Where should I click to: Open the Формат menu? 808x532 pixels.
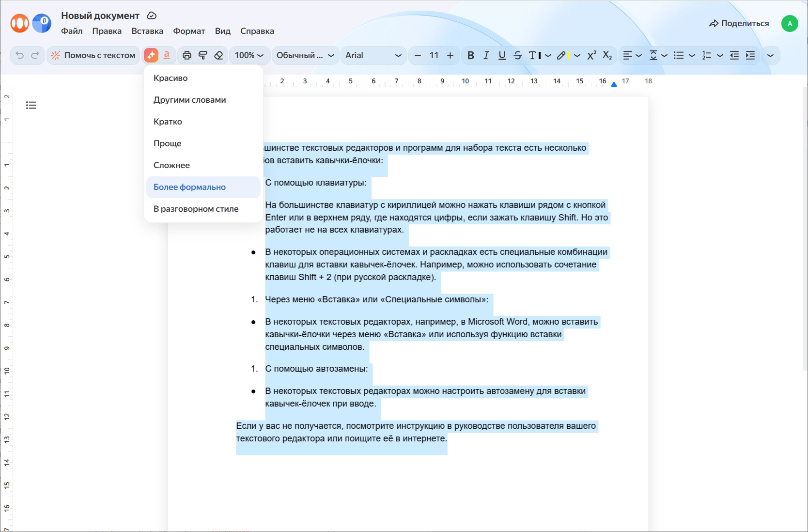tap(189, 31)
